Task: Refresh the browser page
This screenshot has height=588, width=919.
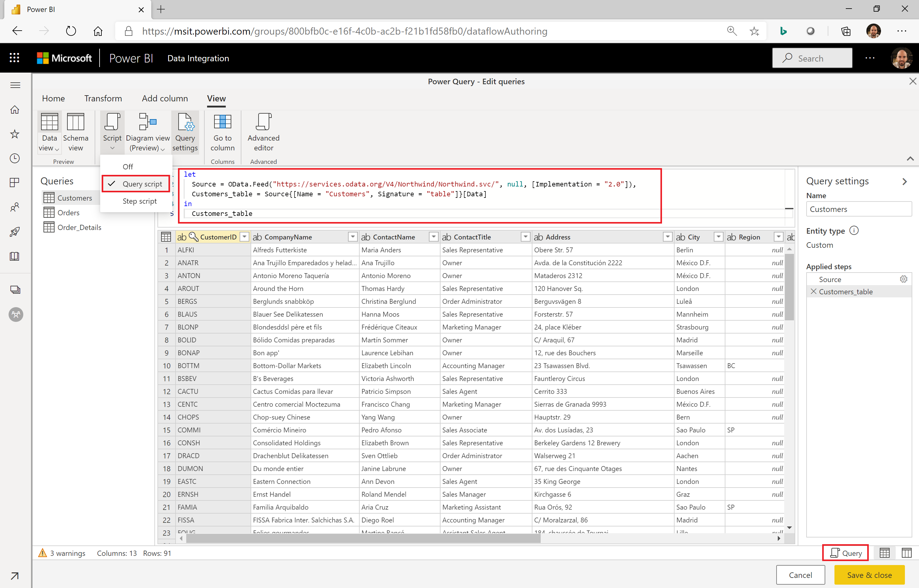Action: click(x=71, y=31)
